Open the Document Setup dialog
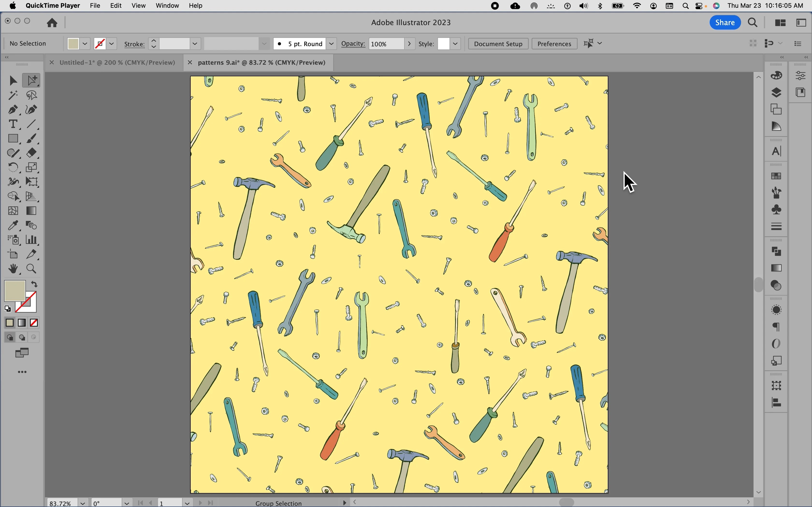Viewport: 812px width, 507px height. click(x=498, y=43)
